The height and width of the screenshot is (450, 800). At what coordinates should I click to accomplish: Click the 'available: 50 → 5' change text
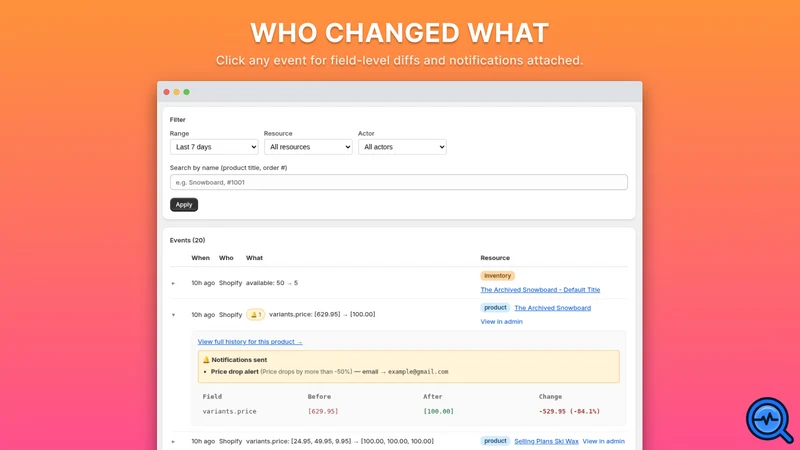click(x=272, y=283)
